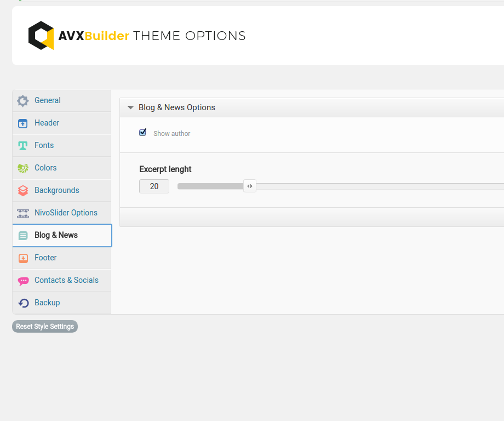Click the Blog & News Options header title
Viewport: 504px width, 421px height.
(176, 107)
